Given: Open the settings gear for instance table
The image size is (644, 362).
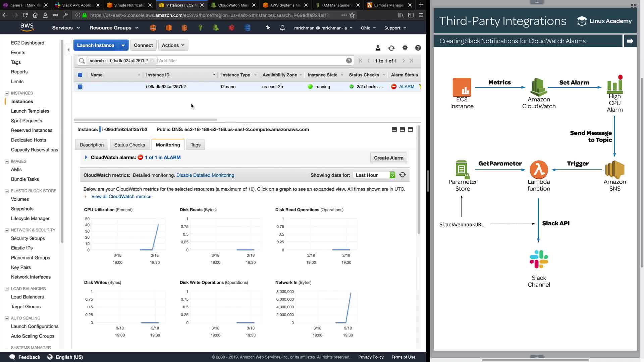Looking at the screenshot, I should 405,48.
